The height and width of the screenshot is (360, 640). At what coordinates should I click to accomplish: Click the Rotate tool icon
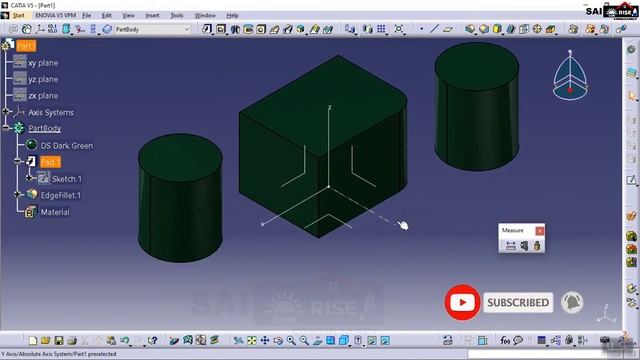coord(278,340)
